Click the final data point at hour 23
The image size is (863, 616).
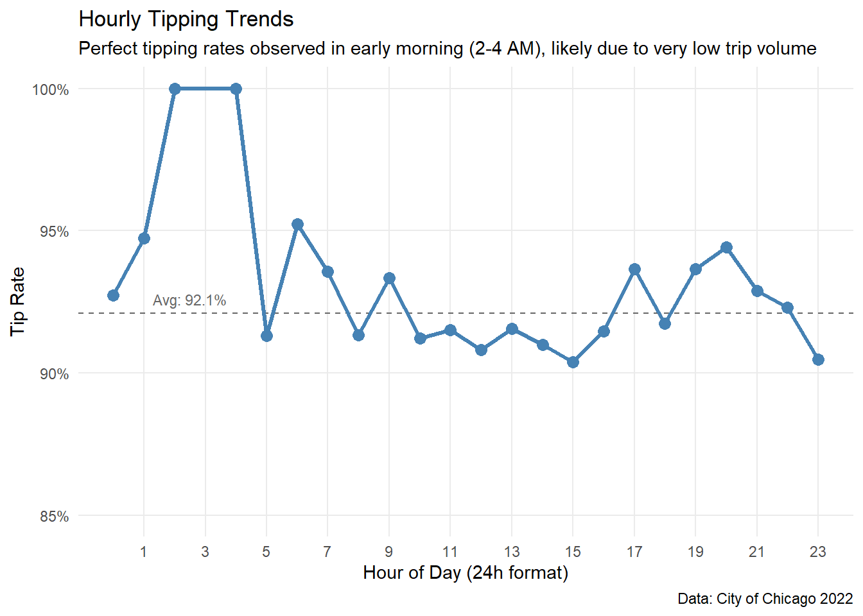point(818,359)
